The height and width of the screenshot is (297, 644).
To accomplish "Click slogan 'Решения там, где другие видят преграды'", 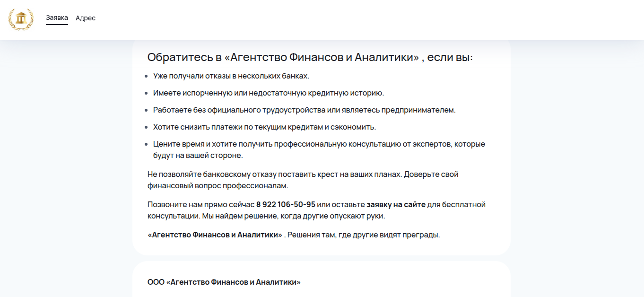I will [x=364, y=235].
